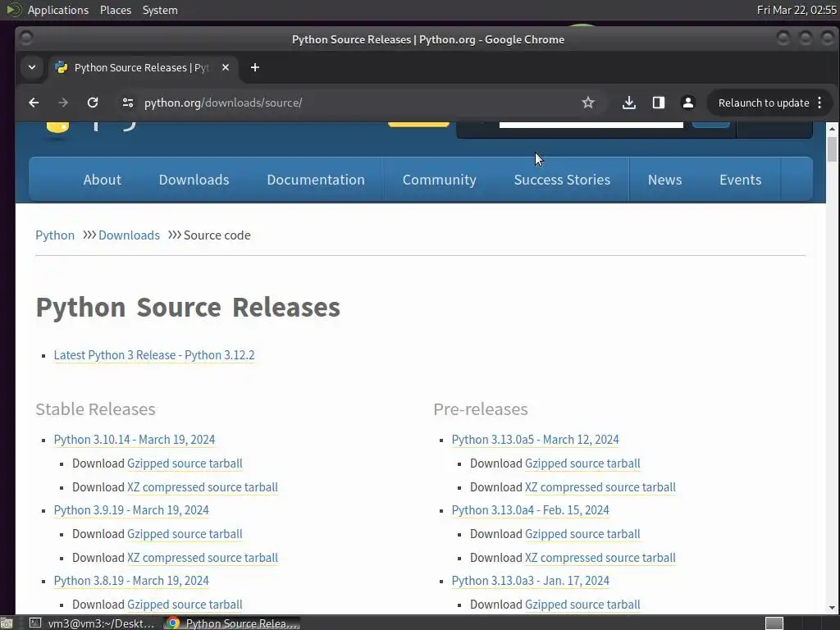Click the Applications menu logo icon

[x=13, y=10]
